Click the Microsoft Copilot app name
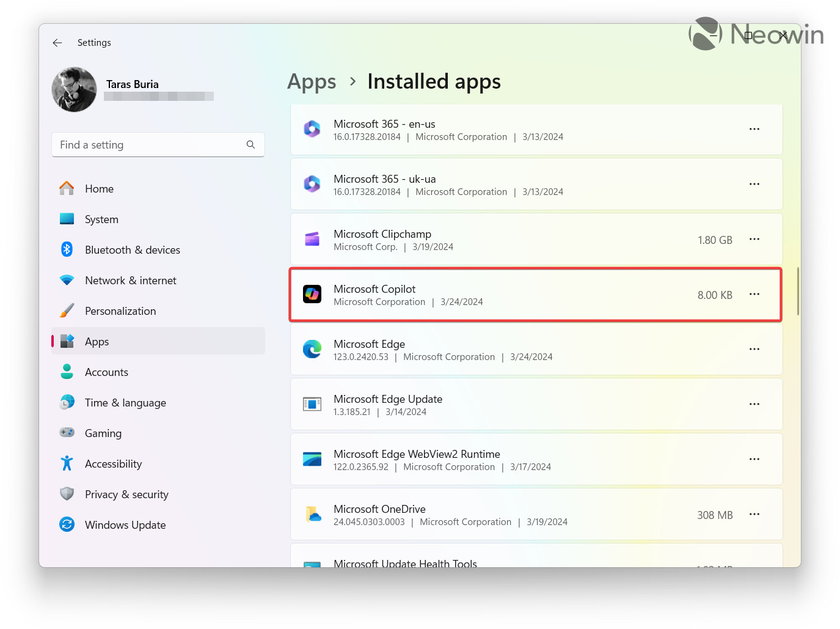 pos(374,289)
